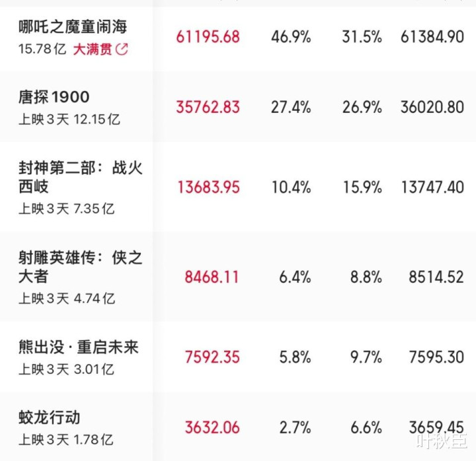Open 哪吒之魔童闹海 movie details
The height and width of the screenshot is (461, 476).
point(73,26)
